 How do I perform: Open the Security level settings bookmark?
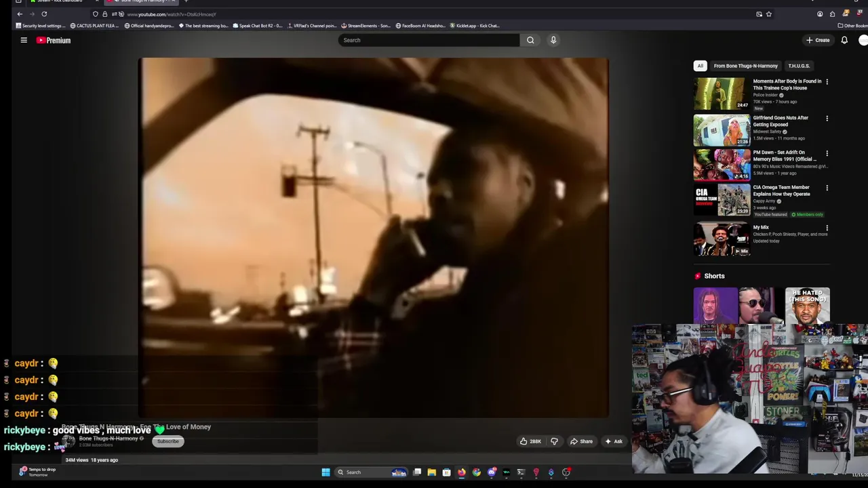41,26
